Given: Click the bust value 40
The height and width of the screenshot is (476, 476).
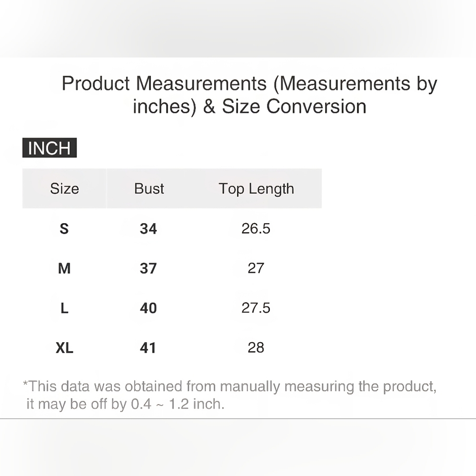Looking at the screenshot, I should 148,308.
